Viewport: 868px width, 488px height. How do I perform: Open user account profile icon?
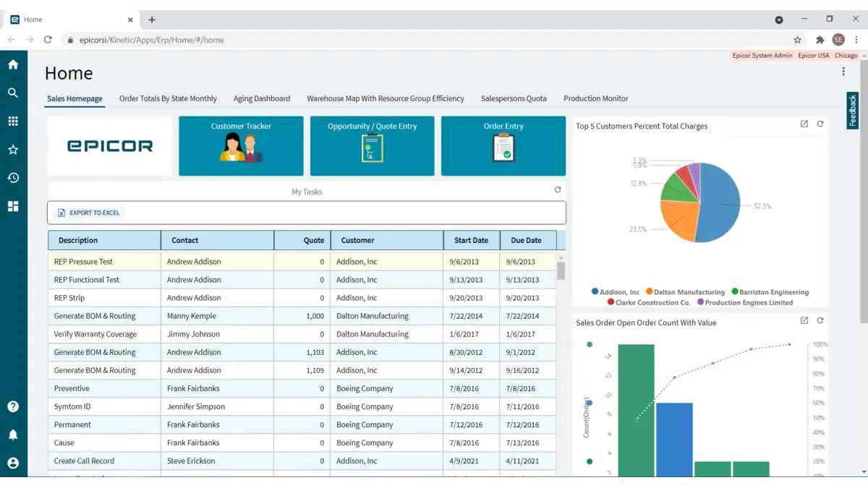tap(13, 463)
